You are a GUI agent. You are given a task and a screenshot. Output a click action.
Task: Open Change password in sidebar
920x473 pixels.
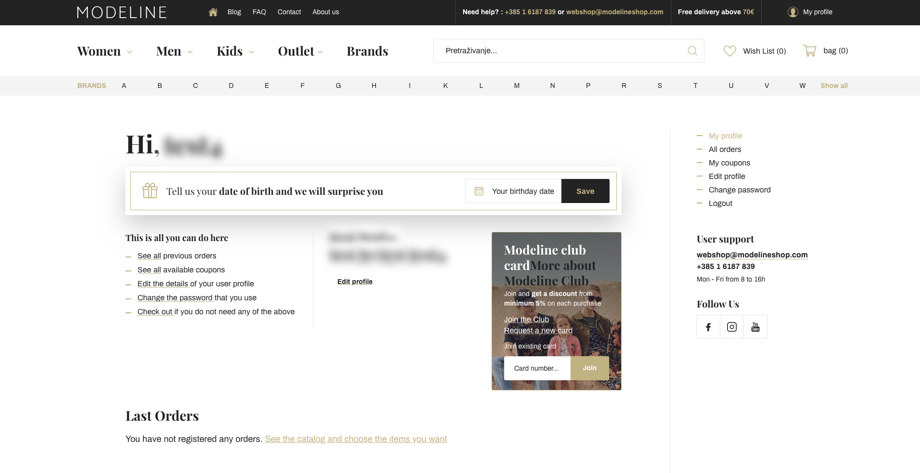click(x=739, y=190)
